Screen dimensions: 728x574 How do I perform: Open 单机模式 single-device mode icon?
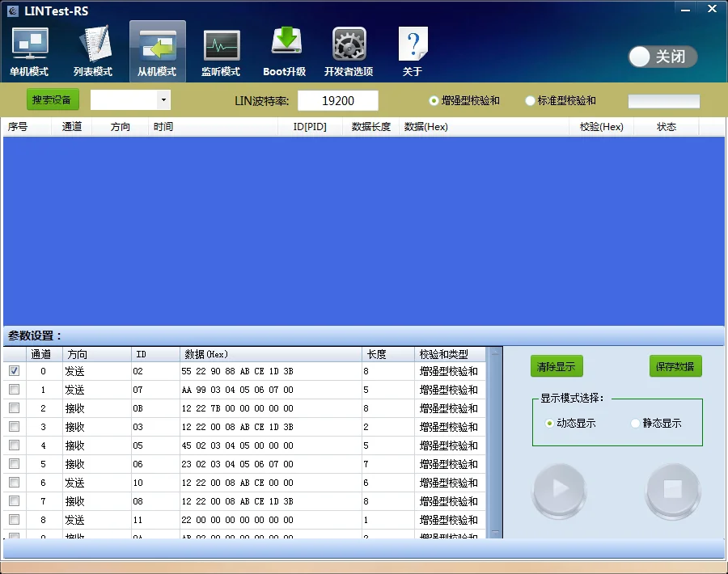click(x=29, y=50)
